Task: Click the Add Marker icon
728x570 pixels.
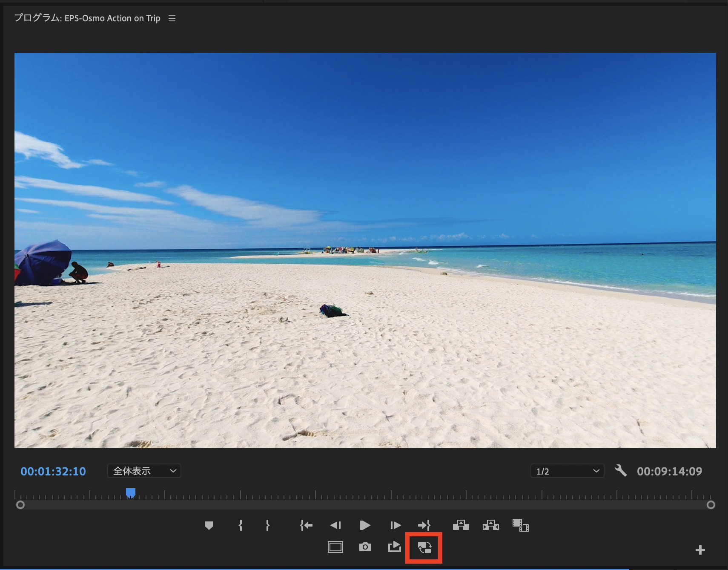Action: (x=209, y=525)
